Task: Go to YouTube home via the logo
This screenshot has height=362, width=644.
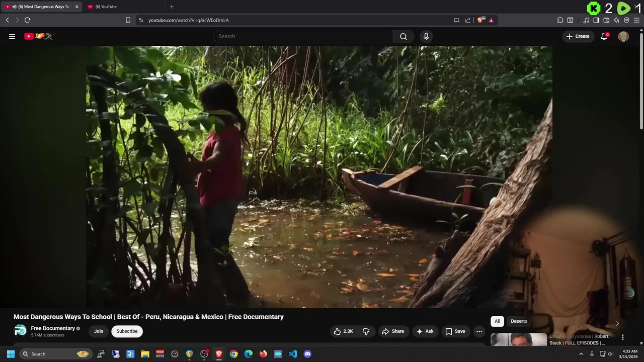Action: [x=39, y=36]
